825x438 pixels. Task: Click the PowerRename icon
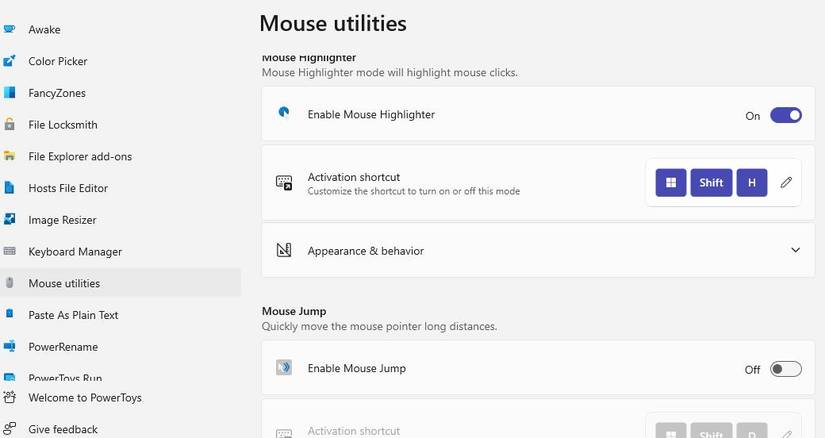click(10, 347)
